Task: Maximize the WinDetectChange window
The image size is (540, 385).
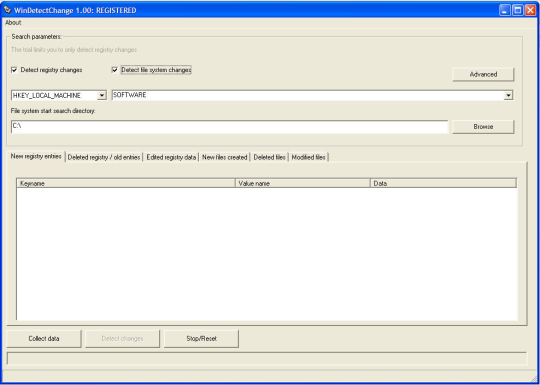Action: pos(517,10)
